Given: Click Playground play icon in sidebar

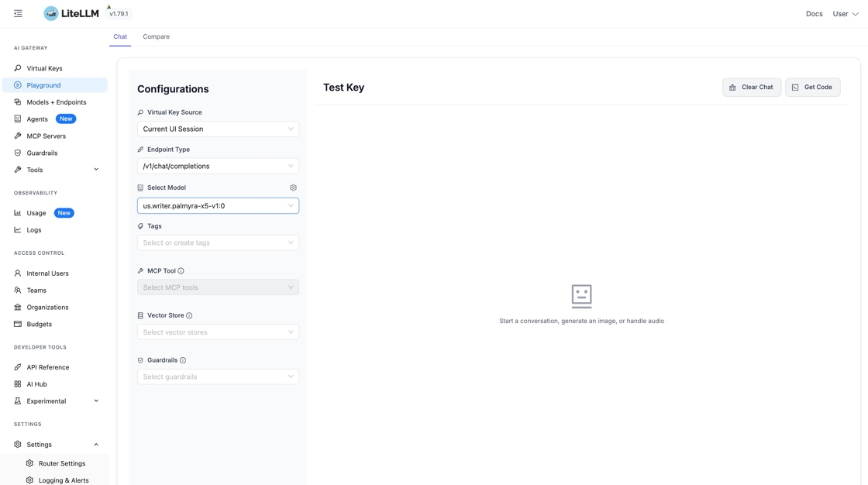Looking at the screenshot, I should (x=18, y=85).
